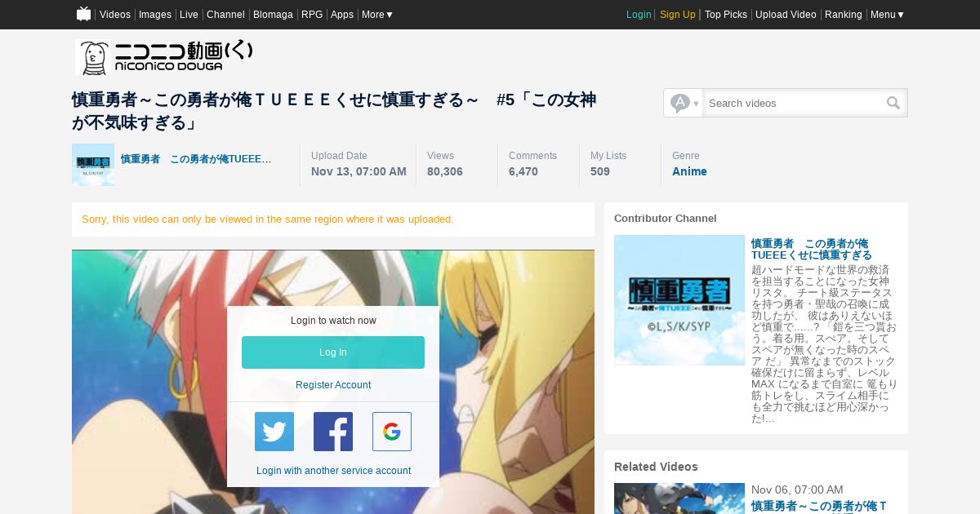Screen dimensions: 980x514
Task: Click the Nov 06 related video title
Action: click(819, 507)
